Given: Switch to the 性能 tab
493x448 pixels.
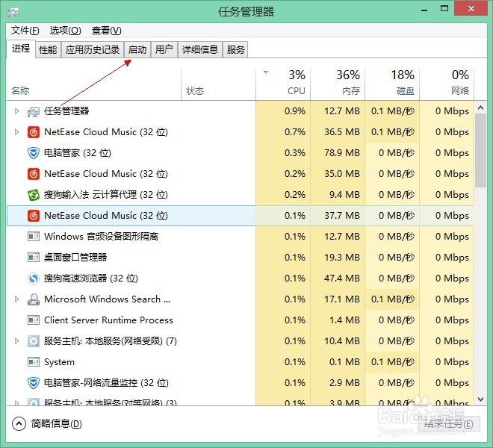Looking at the screenshot, I should coord(48,50).
